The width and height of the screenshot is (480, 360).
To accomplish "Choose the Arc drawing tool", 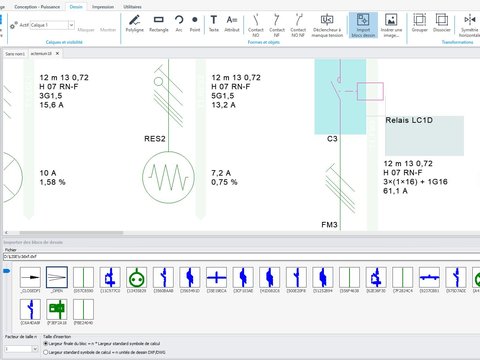I will [179, 24].
